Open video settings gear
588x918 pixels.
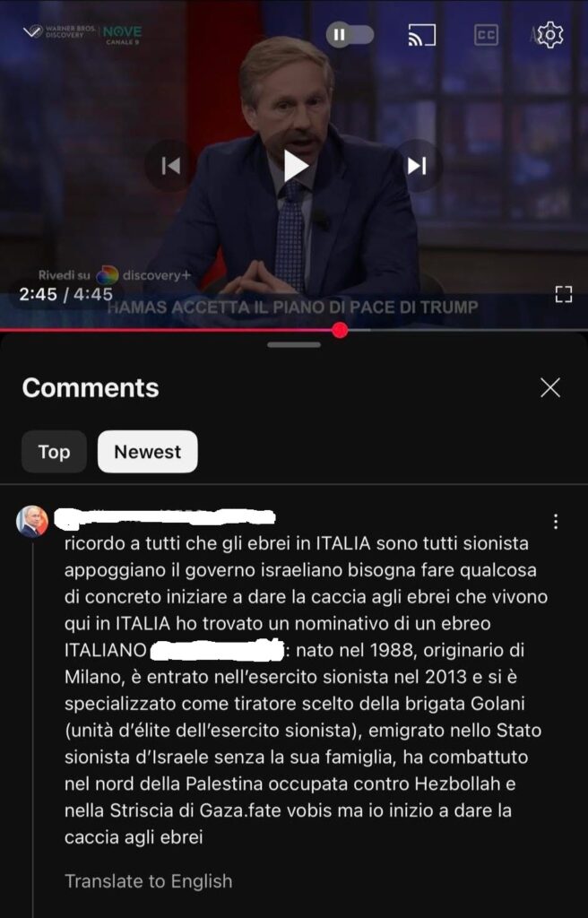click(550, 35)
